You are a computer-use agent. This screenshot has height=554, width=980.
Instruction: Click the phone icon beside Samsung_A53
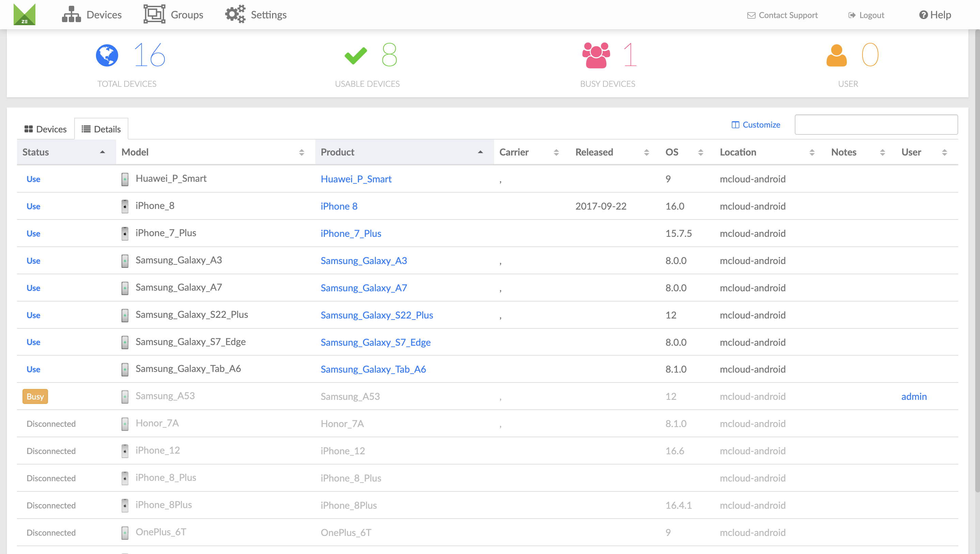(x=125, y=397)
